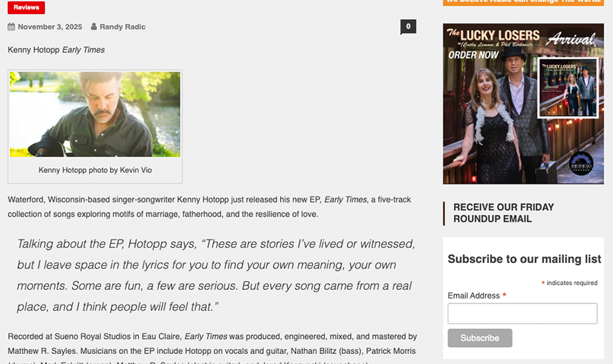The height and width of the screenshot is (364, 613).
Task: Click the italic Hotopp quote block
Action: pyautogui.click(x=215, y=276)
